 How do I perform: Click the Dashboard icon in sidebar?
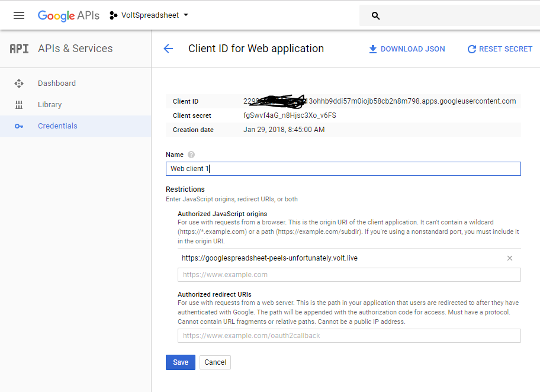[x=19, y=83]
